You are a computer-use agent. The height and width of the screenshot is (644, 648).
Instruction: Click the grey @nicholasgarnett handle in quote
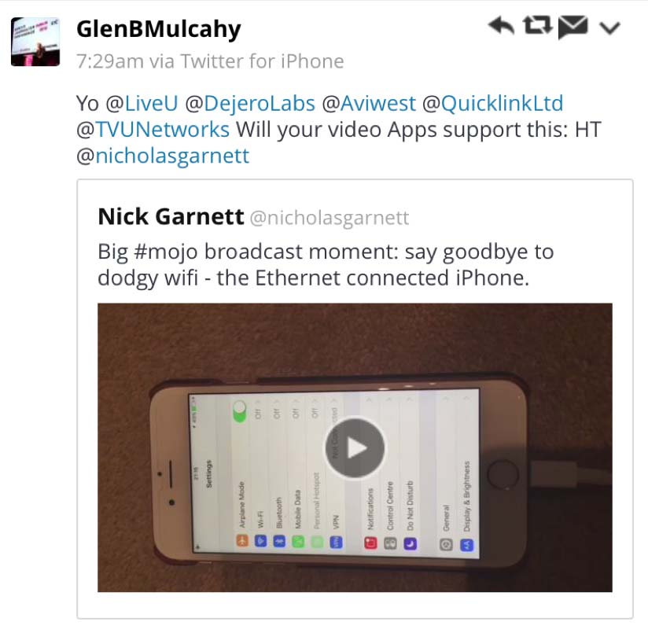[330, 218]
